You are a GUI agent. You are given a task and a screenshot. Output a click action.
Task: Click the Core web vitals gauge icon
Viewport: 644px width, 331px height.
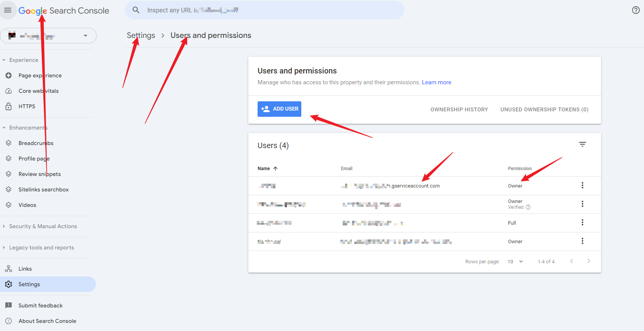click(9, 91)
